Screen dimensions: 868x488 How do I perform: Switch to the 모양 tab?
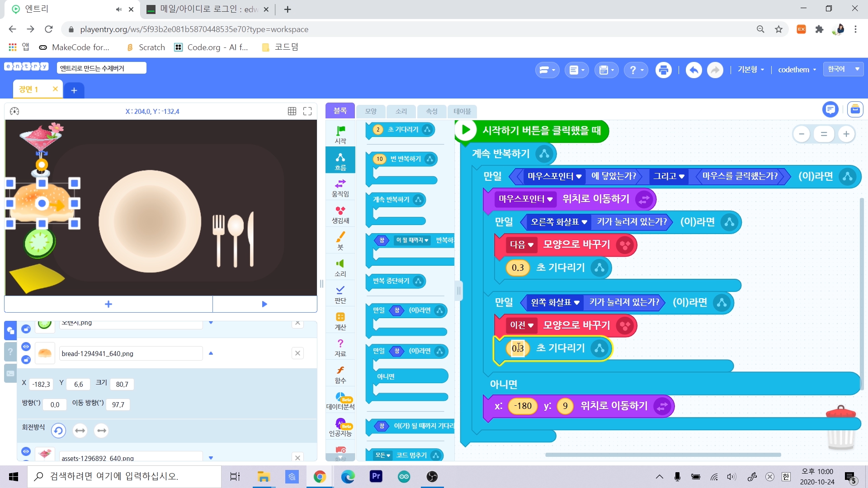[x=371, y=111]
